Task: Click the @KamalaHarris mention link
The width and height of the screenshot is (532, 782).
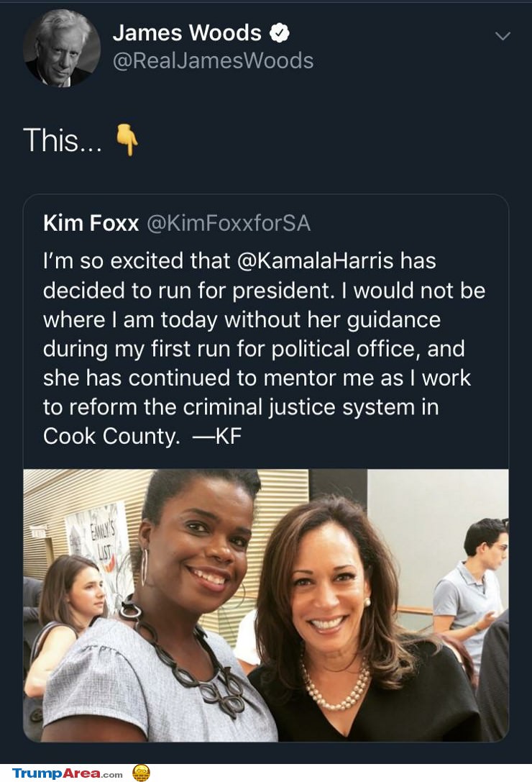Action: [x=316, y=260]
